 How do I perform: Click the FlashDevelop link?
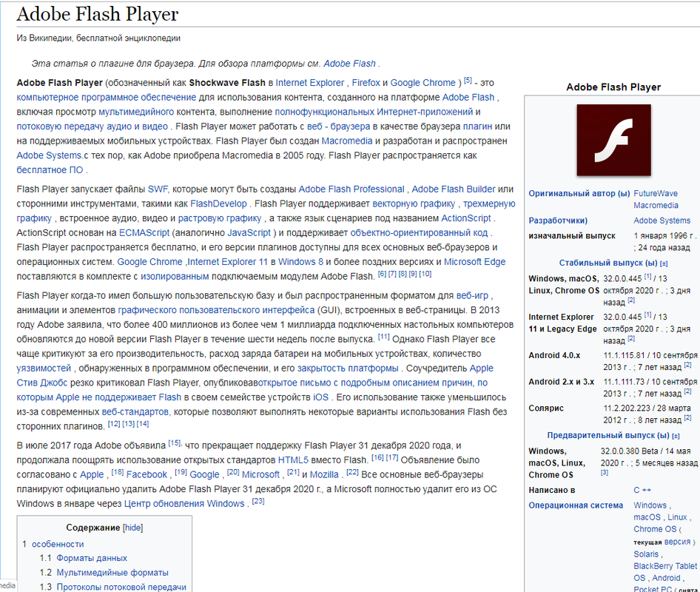point(218,204)
